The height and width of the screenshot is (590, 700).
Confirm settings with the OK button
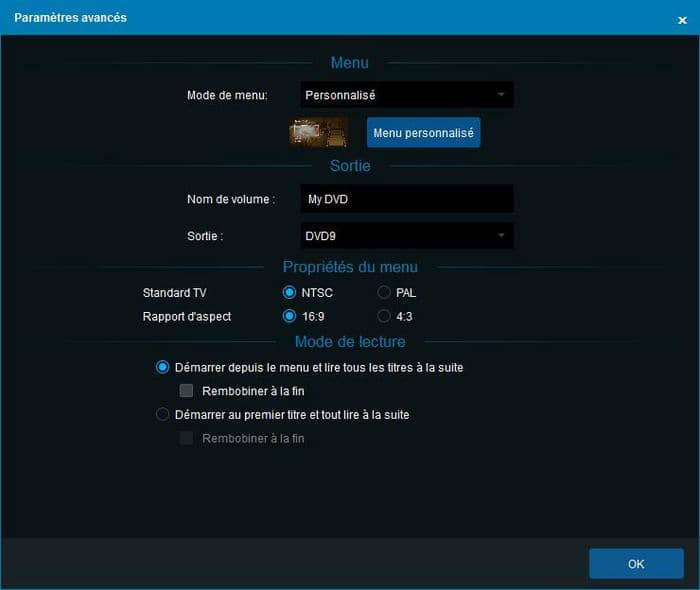[x=636, y=564]
